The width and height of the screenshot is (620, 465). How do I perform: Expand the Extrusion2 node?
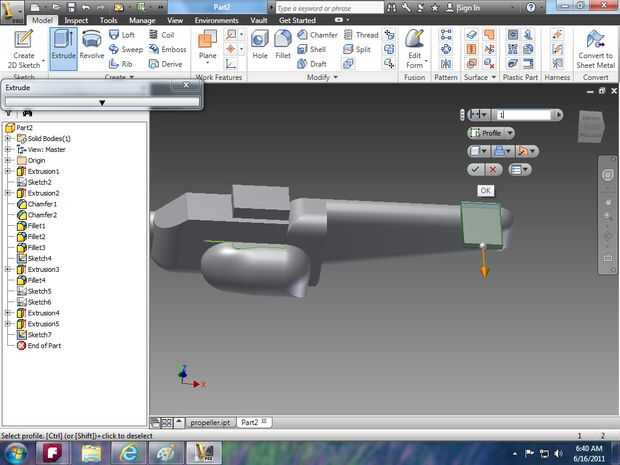pos(8,193)
